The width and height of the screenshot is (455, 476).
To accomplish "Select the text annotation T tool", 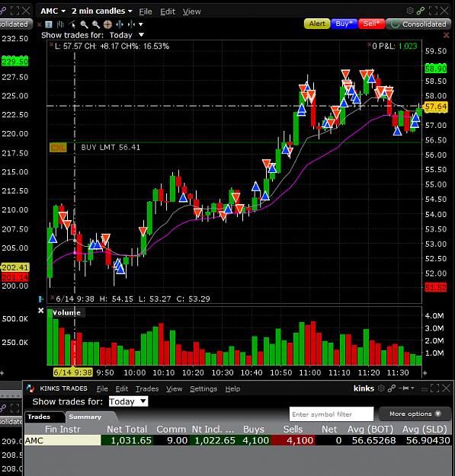I will point(49,24).
